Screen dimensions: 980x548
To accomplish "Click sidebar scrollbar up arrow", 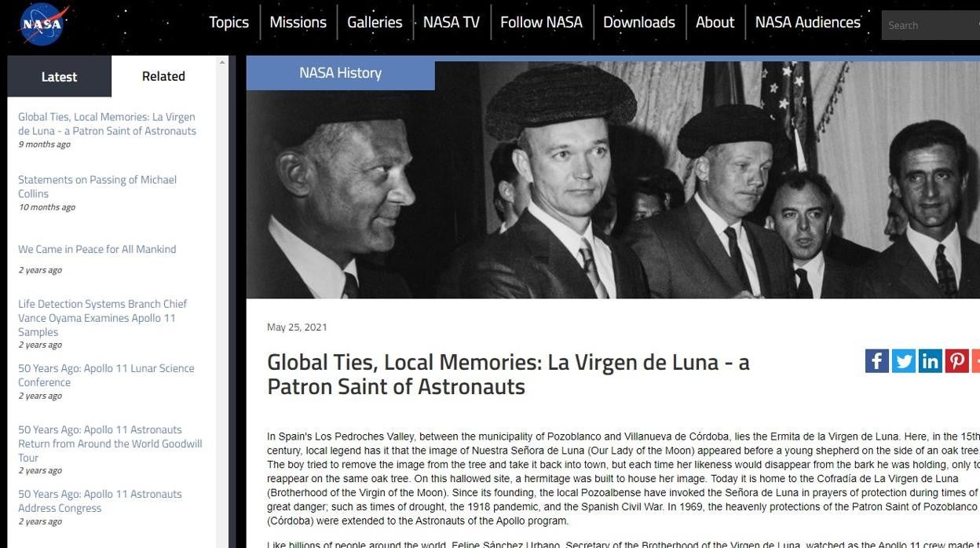I will point(223,62).
